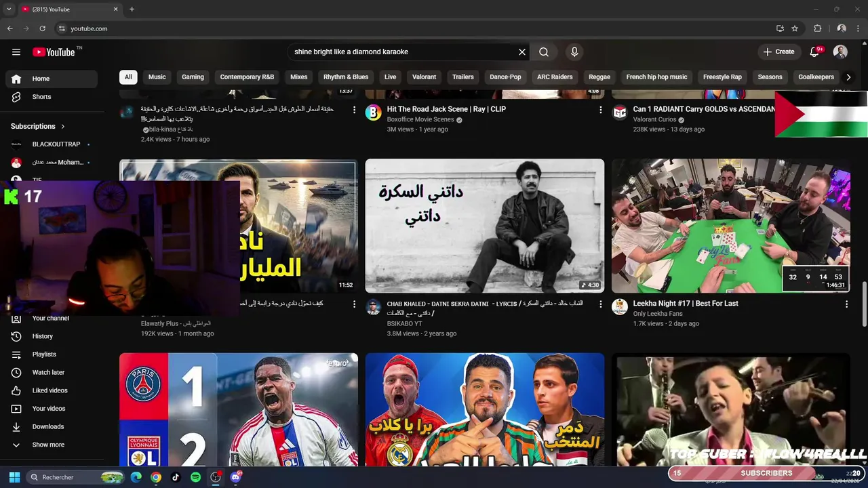Go to Home in sidebar
868x488 pixels.
52,79
